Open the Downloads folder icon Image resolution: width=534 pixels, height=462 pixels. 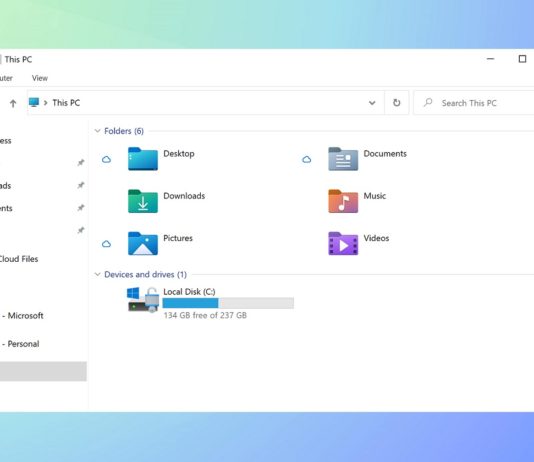(143, 201)
